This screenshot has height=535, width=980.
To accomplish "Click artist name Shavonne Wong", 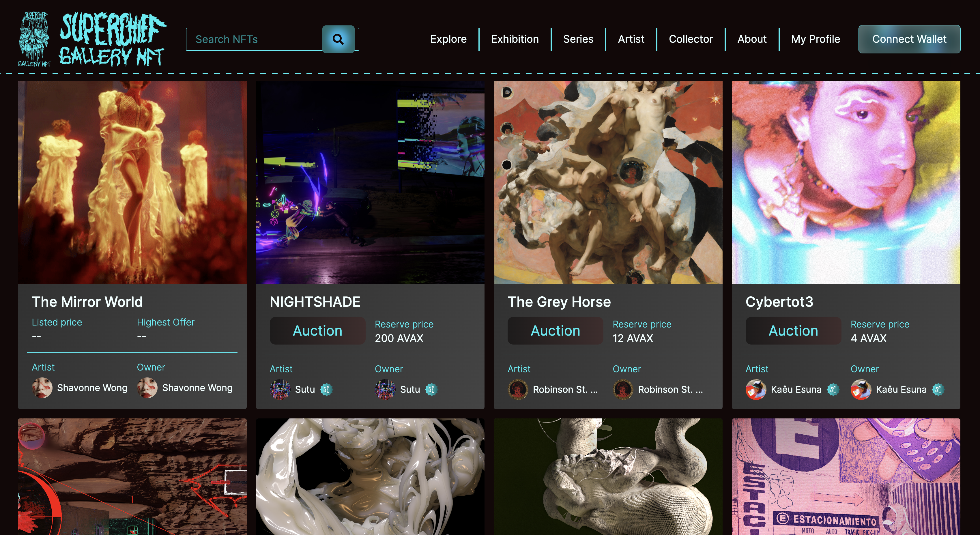I will tap(92, 388).
